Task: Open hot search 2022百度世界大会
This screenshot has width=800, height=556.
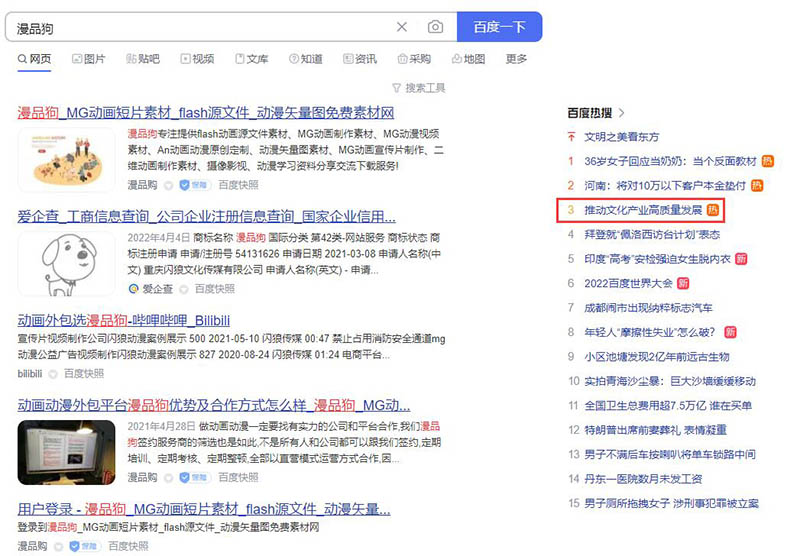Action: pos(628,283)
